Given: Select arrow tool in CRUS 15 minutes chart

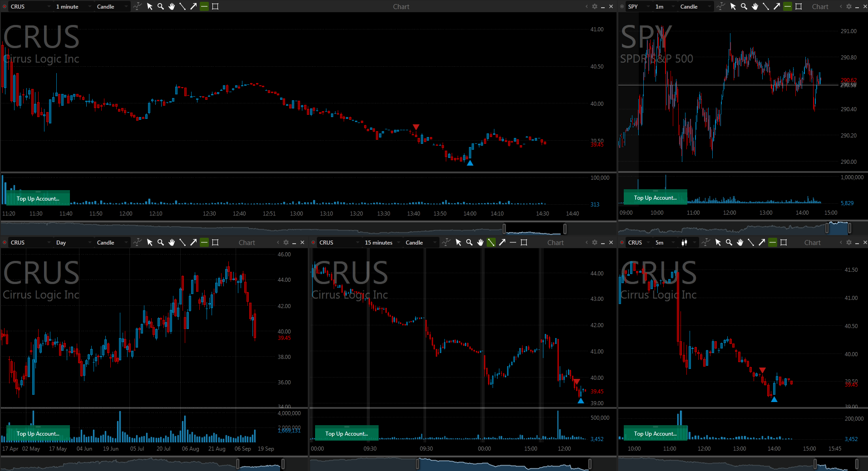Looking at the screenshot, I should pyautogui.click(x=502, y=242).
